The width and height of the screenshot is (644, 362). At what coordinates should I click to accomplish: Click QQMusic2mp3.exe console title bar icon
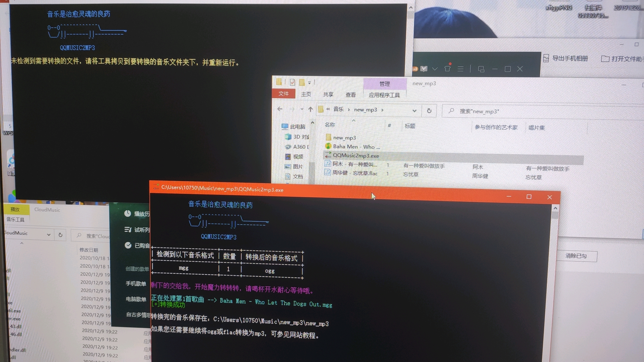point(156,186)
